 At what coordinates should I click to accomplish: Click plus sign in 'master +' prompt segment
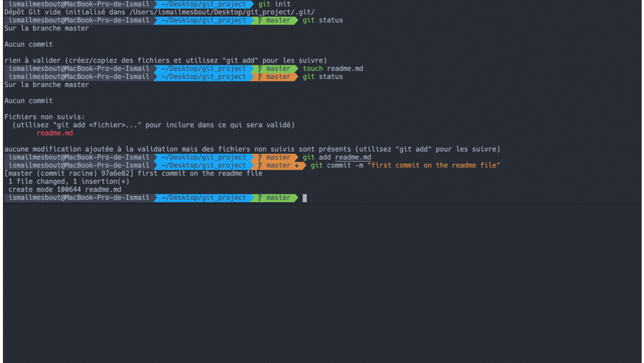tap(297, 166)
